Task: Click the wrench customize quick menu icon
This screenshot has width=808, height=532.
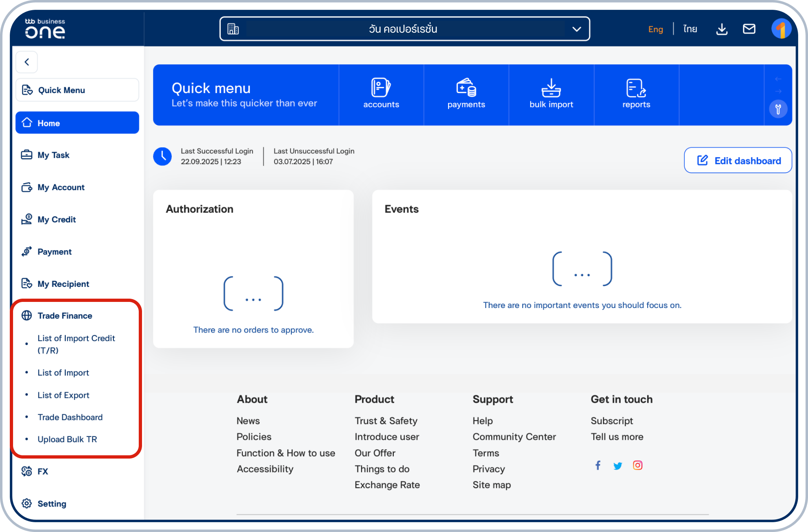Action: pos(778,109)
